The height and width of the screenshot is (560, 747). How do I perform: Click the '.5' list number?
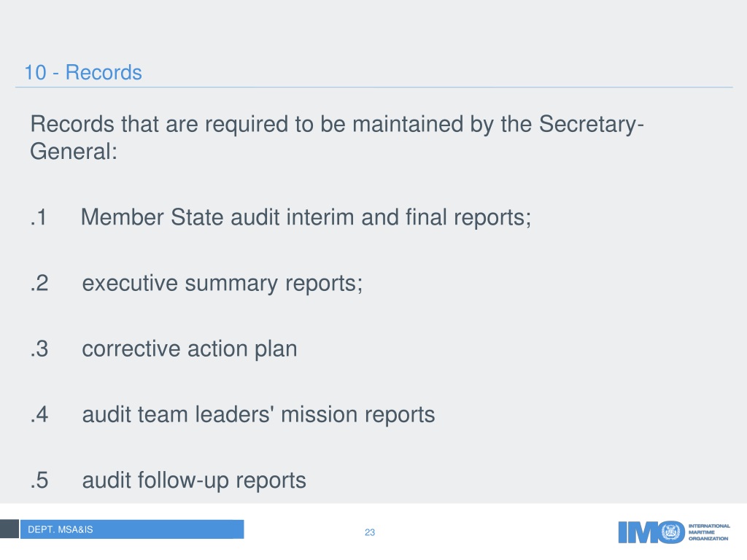tap(39, 481)
